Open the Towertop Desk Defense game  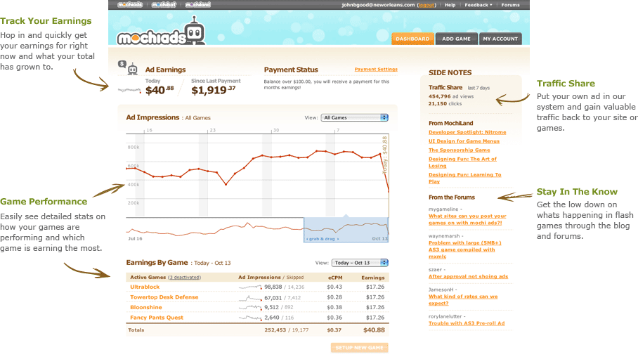click(x=164, y=297)
